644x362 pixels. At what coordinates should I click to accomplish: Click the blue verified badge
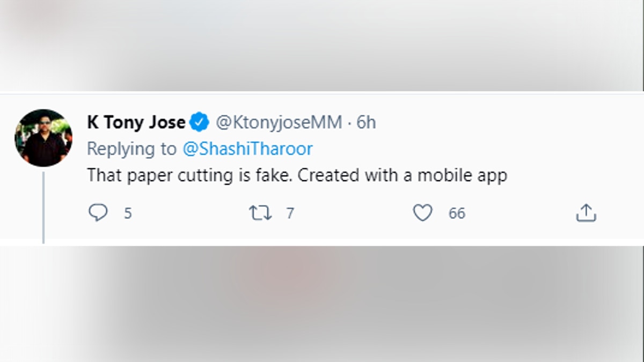click(200, 123)
